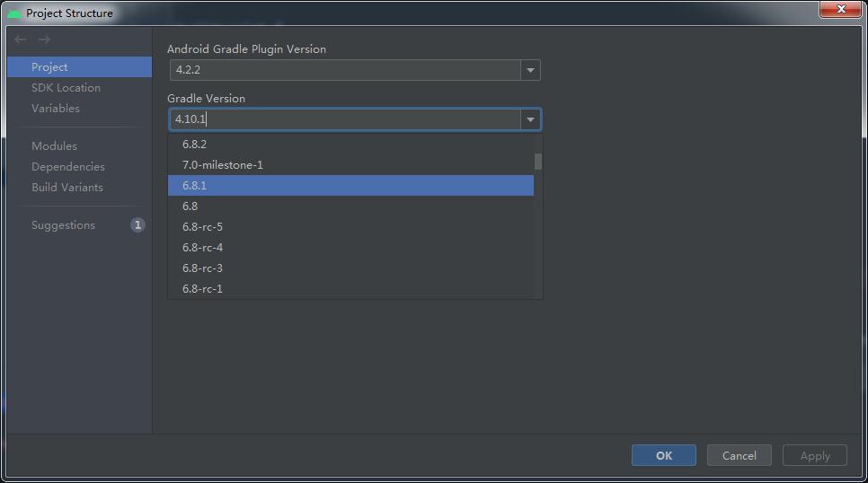The width and height of the screenshot is (868, 483).
Task: Click the Android icon in title bar
Action: (x=14, y=13)
